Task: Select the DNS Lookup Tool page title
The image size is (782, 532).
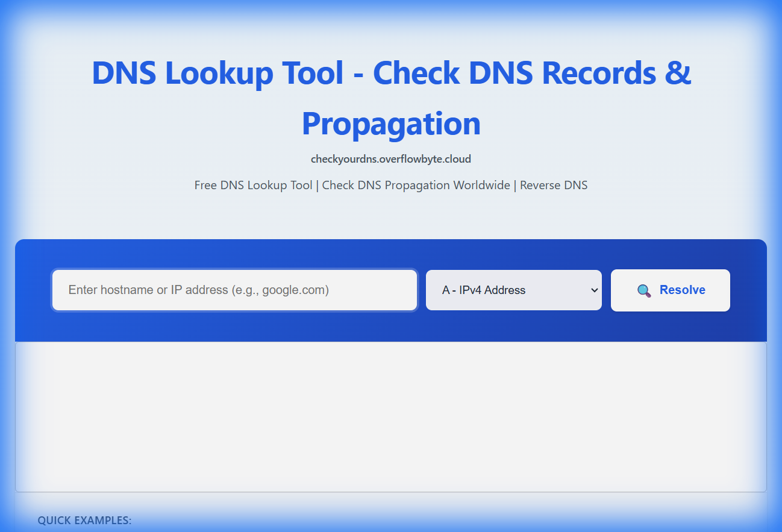Action: [391, 96]
